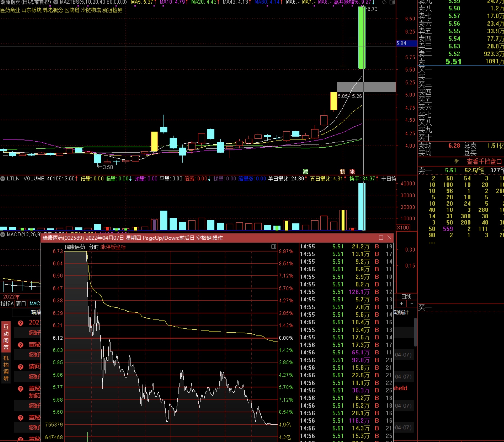The width and height of the screenshot is (504, 442).
Task: Click the green 减 marker icon
Action: click(305, 172)
